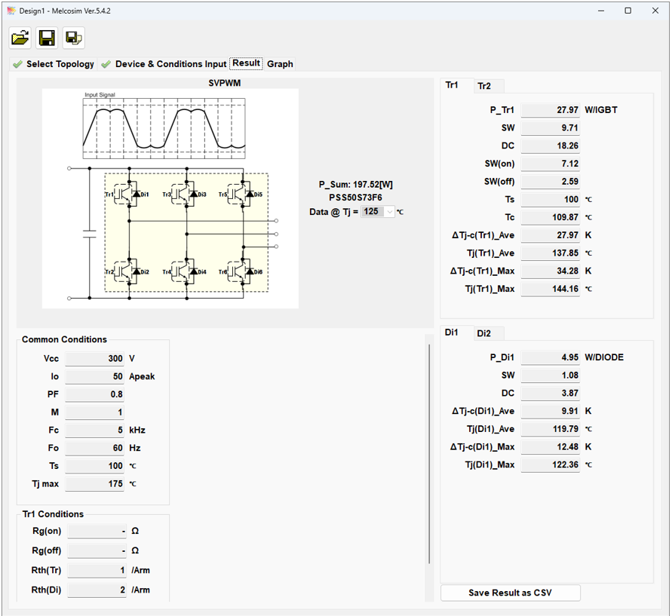Click the Tj(Di1)_Max value field

551,465
